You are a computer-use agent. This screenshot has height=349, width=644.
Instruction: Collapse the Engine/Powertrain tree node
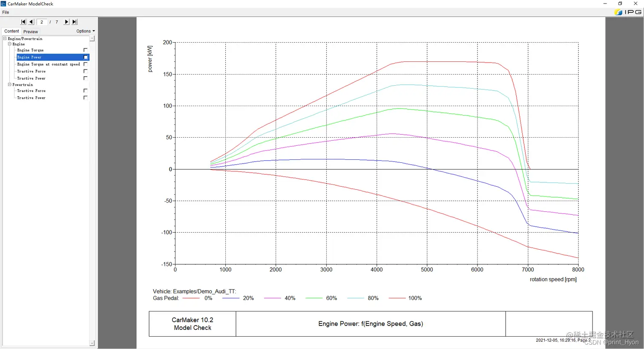coord(5,38)
